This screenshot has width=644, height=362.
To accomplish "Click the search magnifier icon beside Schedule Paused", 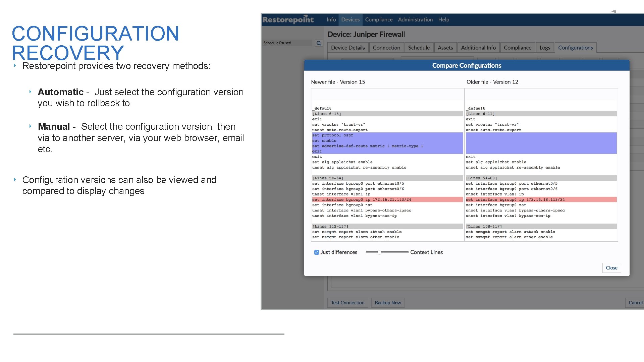I will click(x=319, y=43).
